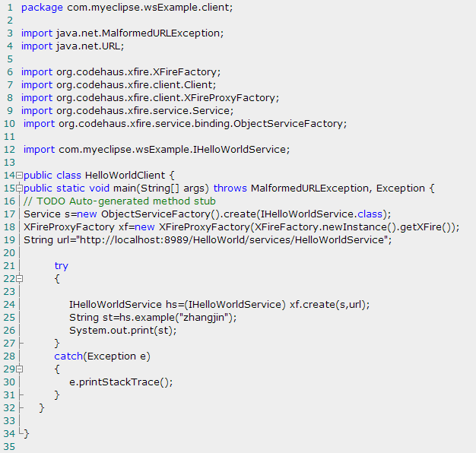Screen dimensions: 476x453
Task: Collapse the catch block fold at line 29
Action: point(19,369)
